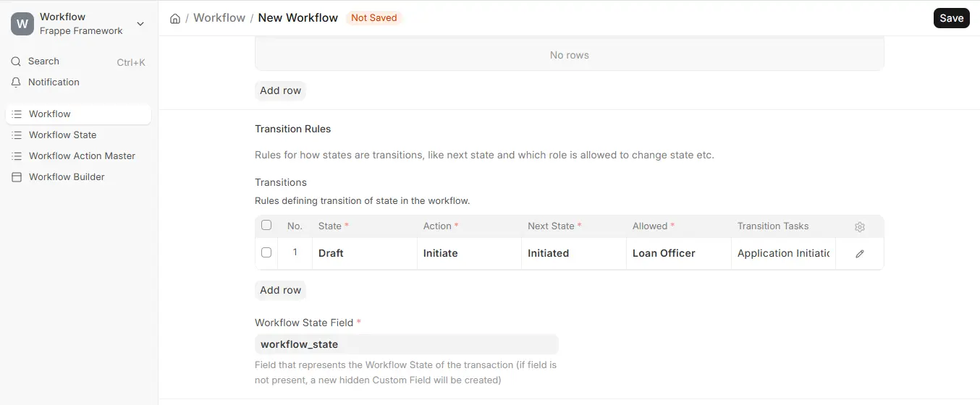Screen dimensions: 980x405
Task: Open Workflow in sidebar
Action: (x=78, y=114)
